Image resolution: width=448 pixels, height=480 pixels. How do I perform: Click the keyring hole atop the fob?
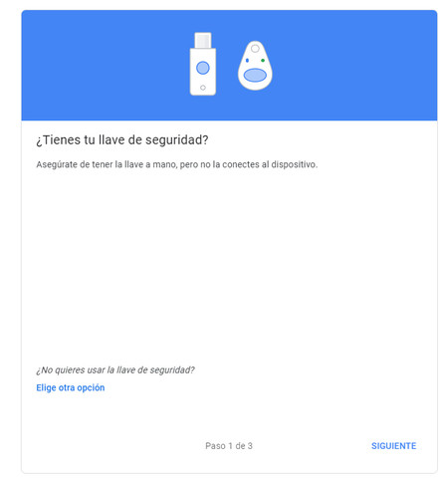tap(255, 49)
